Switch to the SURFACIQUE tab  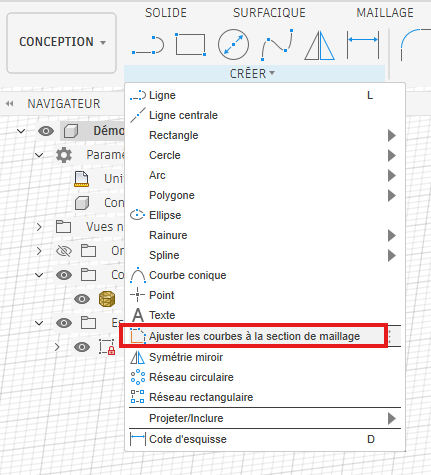tap(269, 13)
